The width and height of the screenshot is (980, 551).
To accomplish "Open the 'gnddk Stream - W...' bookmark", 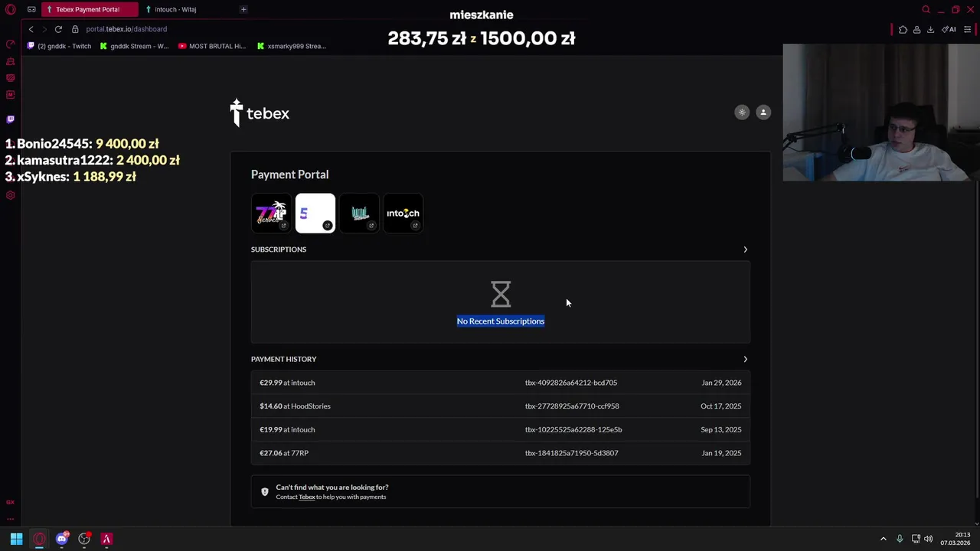I will click(x=134, y=46).
